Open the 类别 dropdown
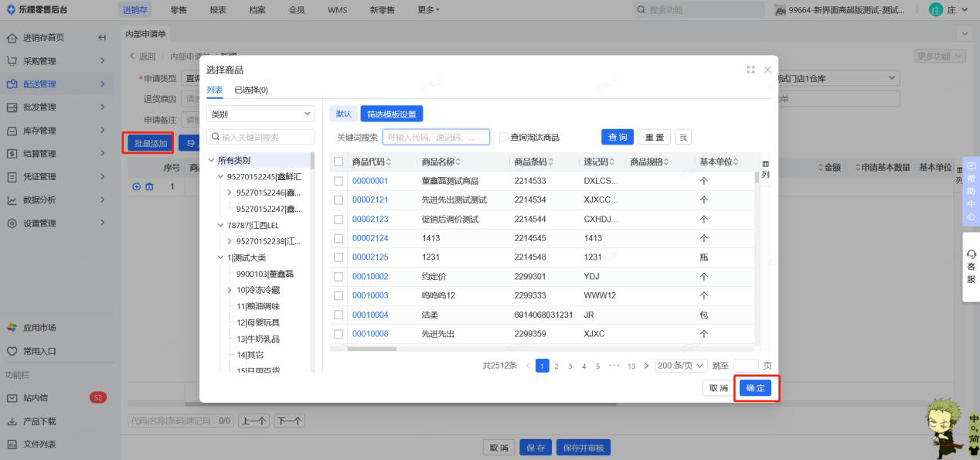 click(260, 114)
